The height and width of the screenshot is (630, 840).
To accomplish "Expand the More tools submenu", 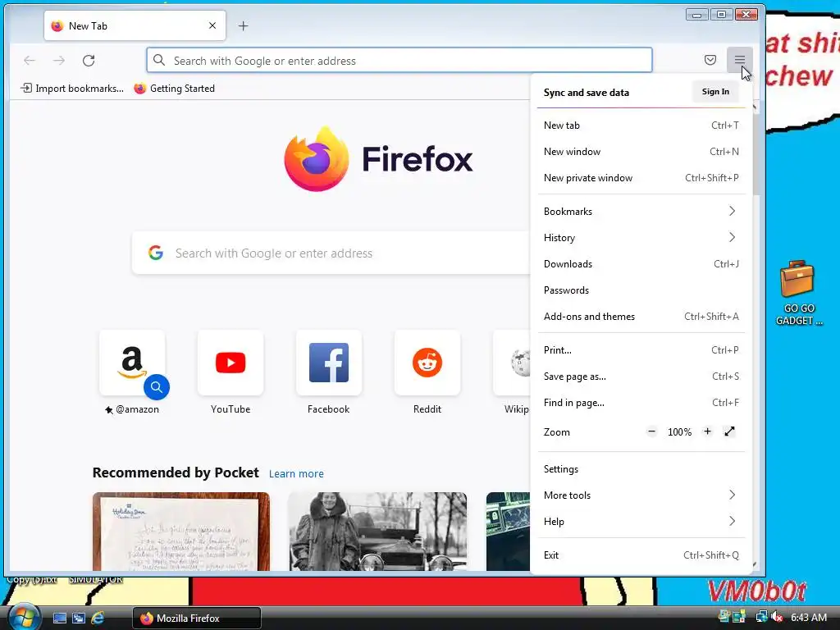I will (x=641, y=495).
